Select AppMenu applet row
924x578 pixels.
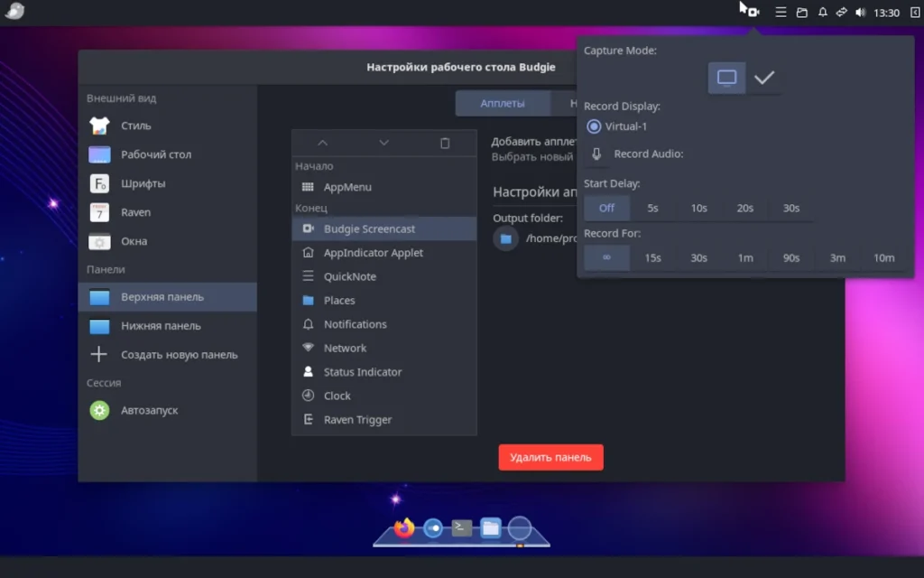(384, 187)
